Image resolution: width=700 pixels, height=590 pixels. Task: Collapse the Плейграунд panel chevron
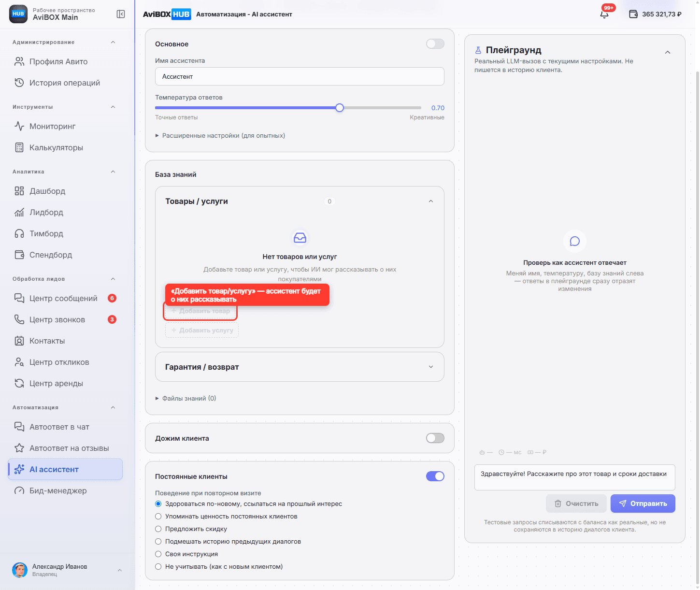pos(668,52)
